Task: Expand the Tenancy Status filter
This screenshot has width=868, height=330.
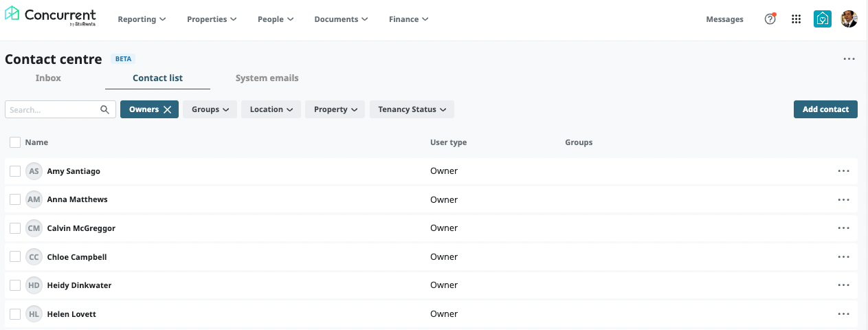Action: 412,109
